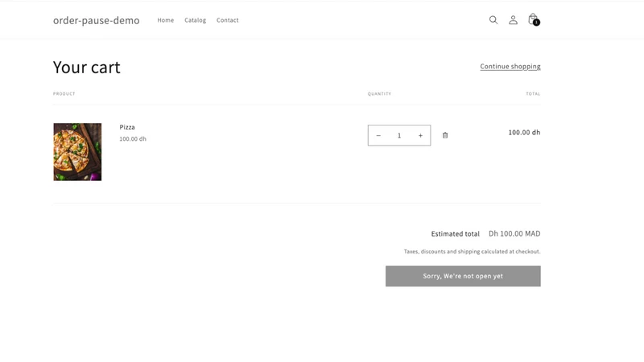Click the Your cart heading
Image resolution: width=644 pixels, height=362 pixels.
click(87, 68)
